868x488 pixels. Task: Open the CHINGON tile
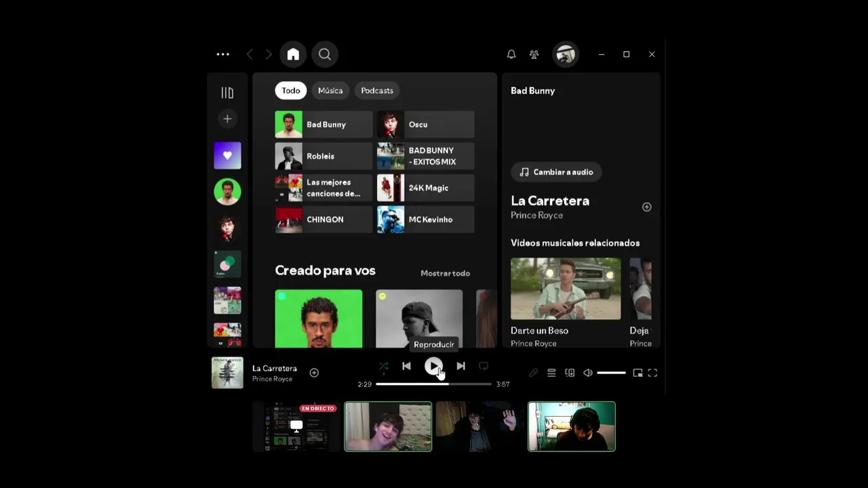click(323, 220)
